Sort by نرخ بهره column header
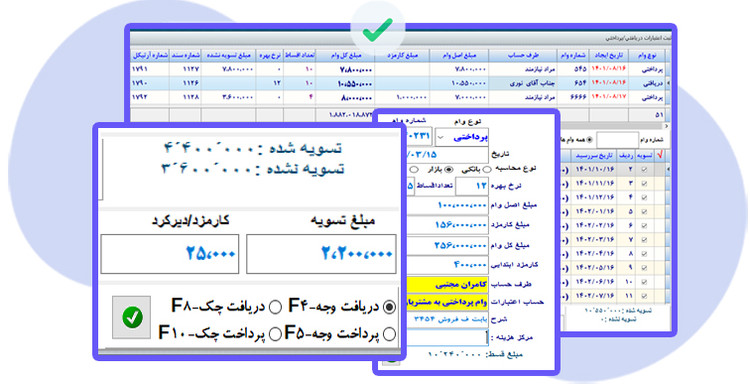Viewport: 750px width, 384px height. (270, 55)
